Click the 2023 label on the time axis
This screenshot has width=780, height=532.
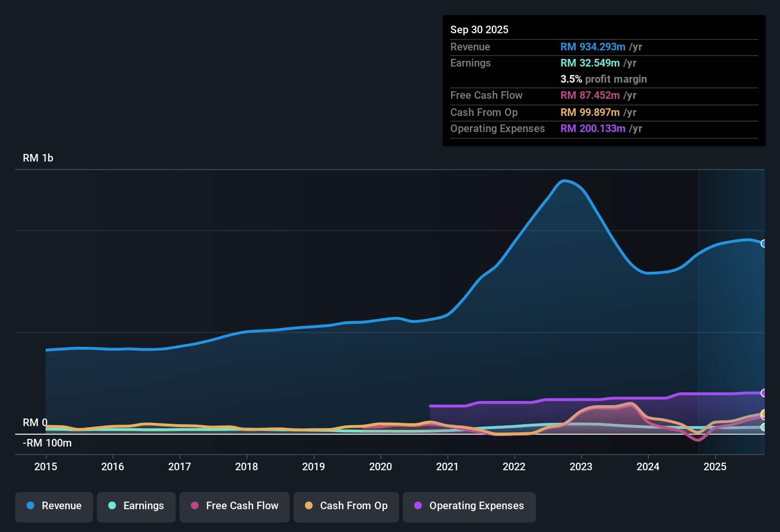pos(581,467)
